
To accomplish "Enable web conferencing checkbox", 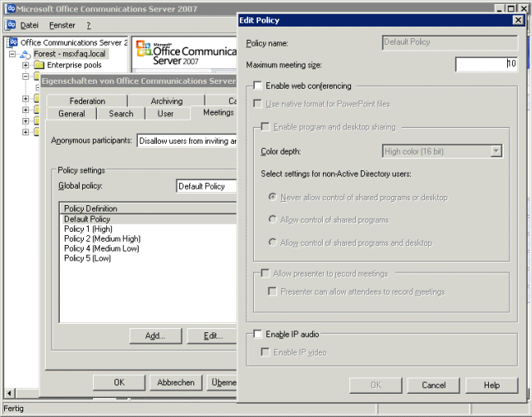I will pyautogui.click(x=257, y=86).
